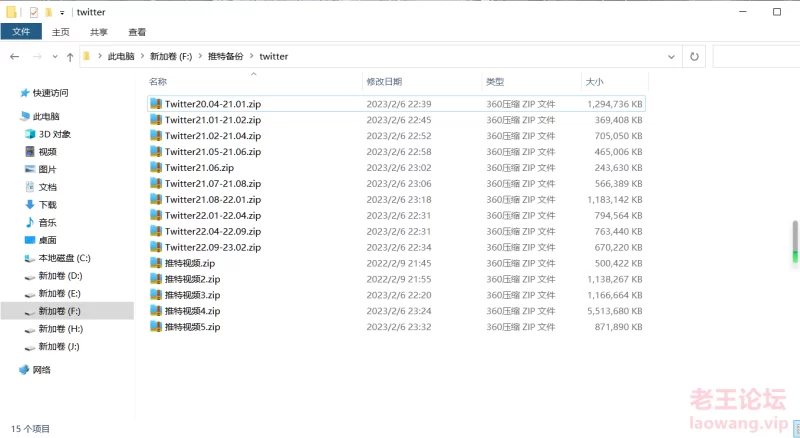800x438 pixels.
Task: Refresh the current folder view
Action: (x=694, y=57)
